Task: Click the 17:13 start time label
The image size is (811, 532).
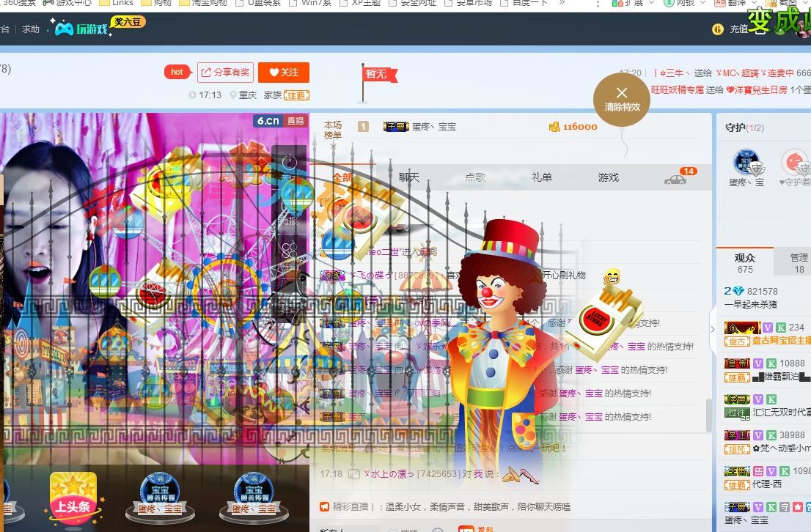Action: click(210, 95)
